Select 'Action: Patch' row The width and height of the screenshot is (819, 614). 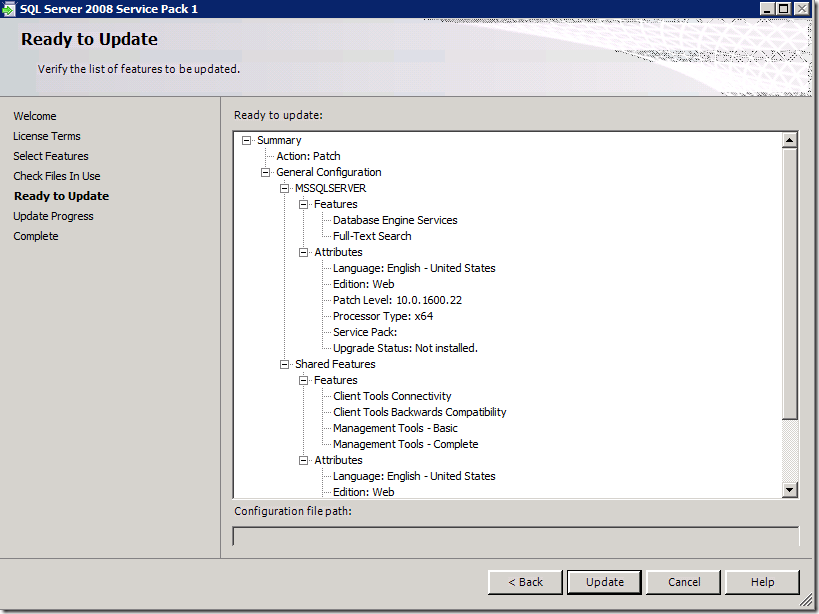click(x=308, y=156)
